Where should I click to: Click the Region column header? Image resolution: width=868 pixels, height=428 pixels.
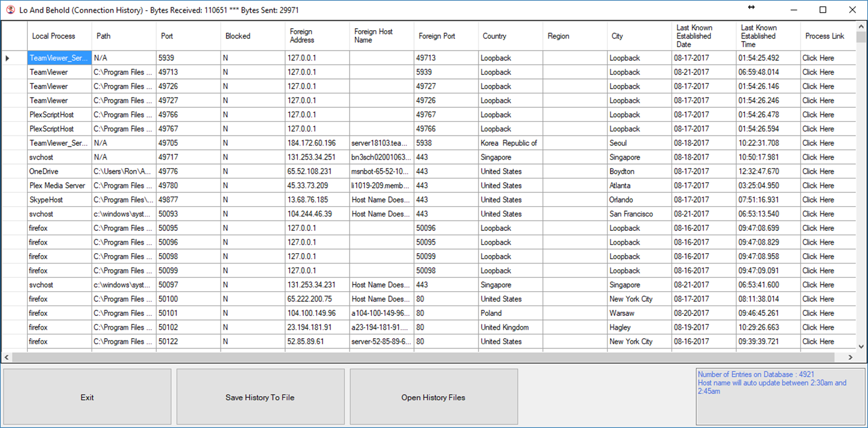click(x=575, y=36)
